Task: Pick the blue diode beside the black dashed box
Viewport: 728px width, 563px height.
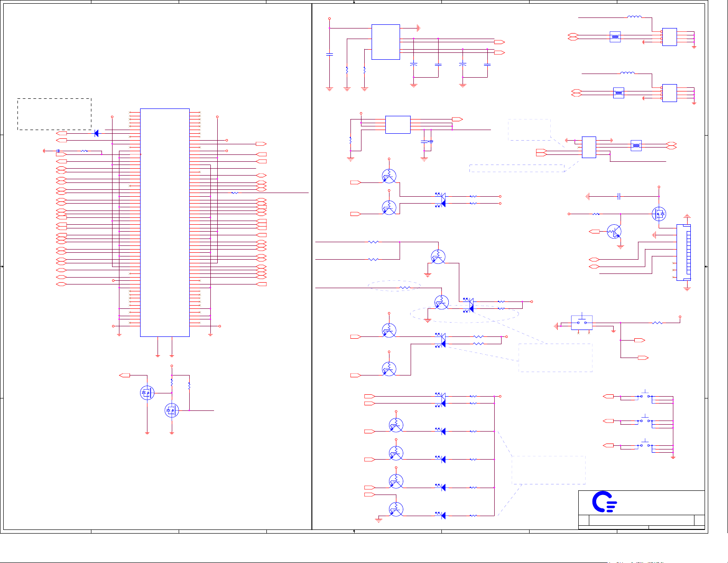Action: [x=96, y=133]
